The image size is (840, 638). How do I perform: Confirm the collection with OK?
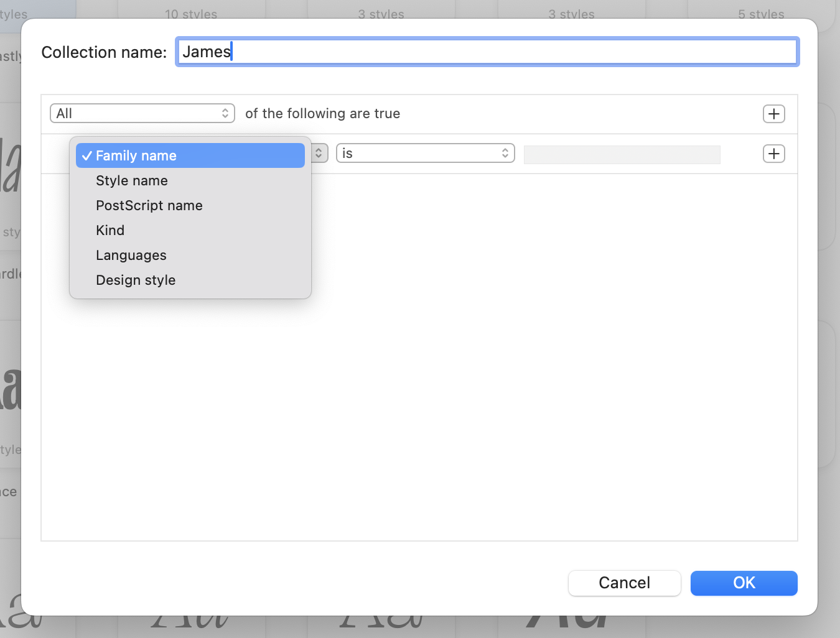pyautogui.click(x=744, y=583)
